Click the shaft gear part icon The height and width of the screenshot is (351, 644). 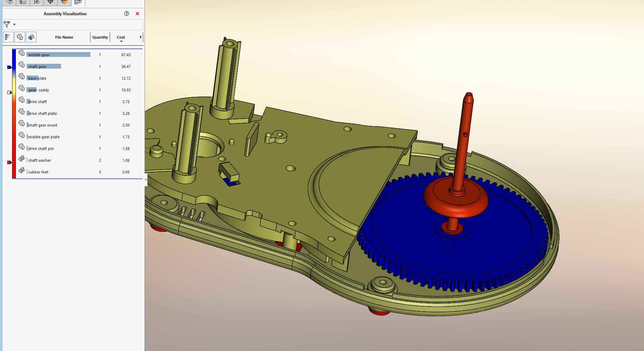[21, 64]
